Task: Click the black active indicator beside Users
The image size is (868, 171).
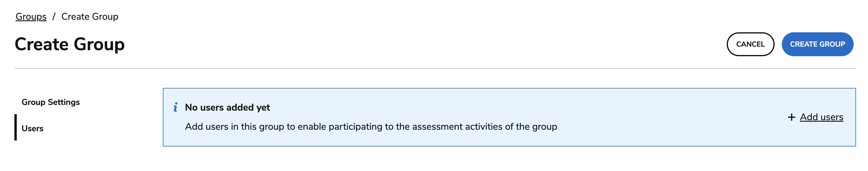Action: (x=16, y=127)
